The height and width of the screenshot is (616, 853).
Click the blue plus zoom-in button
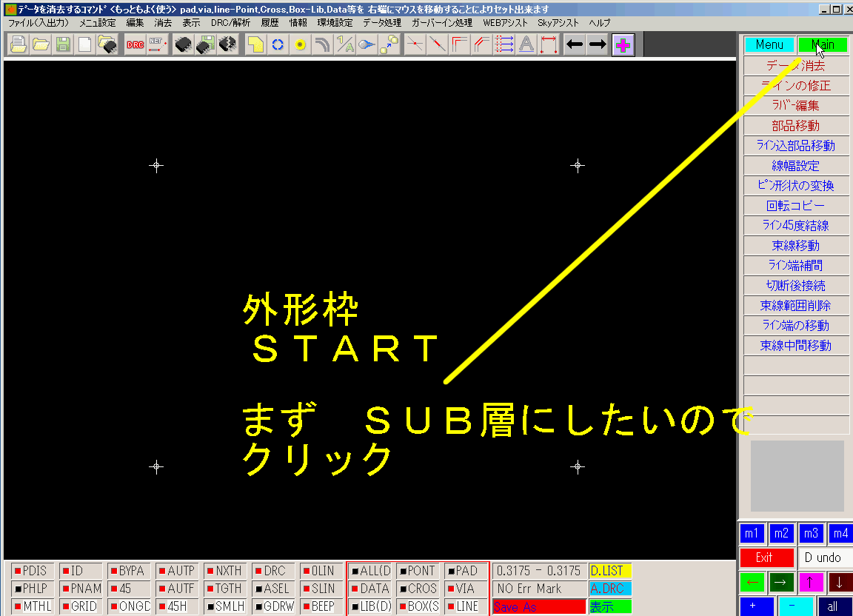(x=757, y=606)
